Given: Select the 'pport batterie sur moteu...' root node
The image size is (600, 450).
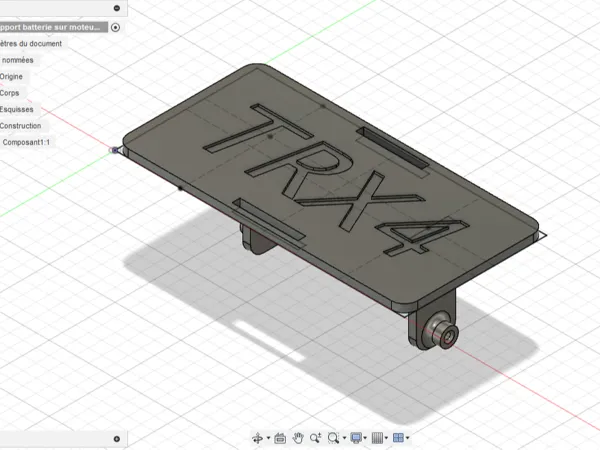Looking at the screenshot, I should (54, 27).
